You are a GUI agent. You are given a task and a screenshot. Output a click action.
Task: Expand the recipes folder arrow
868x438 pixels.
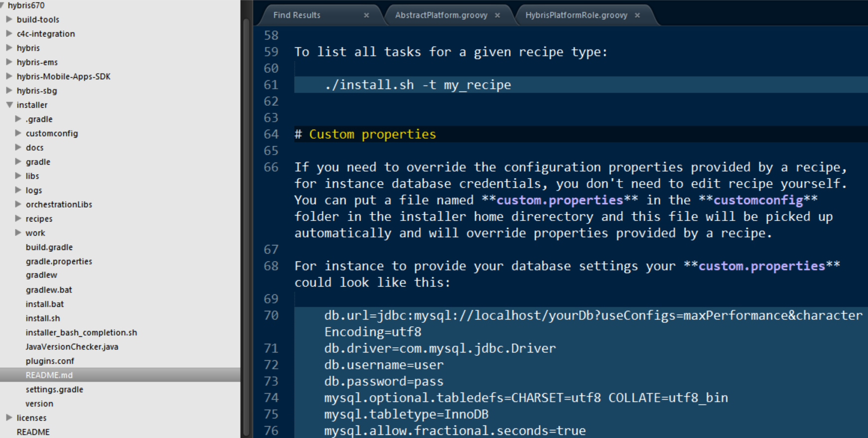click(x=18, y=219)
